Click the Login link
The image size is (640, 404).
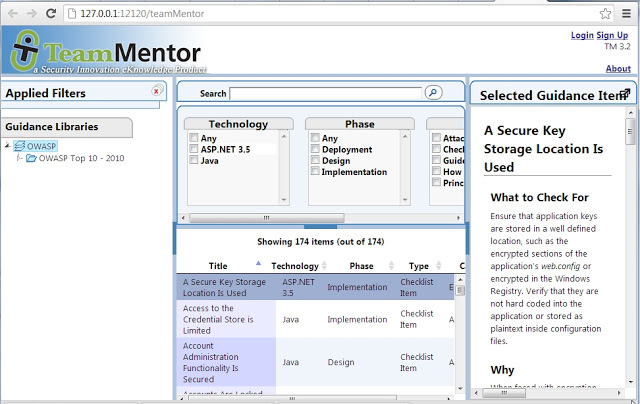pyautogui.click(x=581, y=35)
